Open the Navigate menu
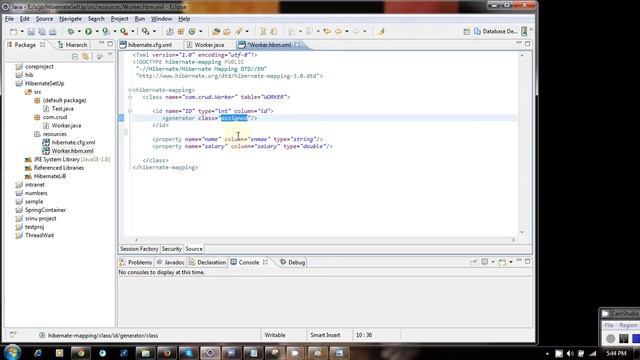 [70, 19]
